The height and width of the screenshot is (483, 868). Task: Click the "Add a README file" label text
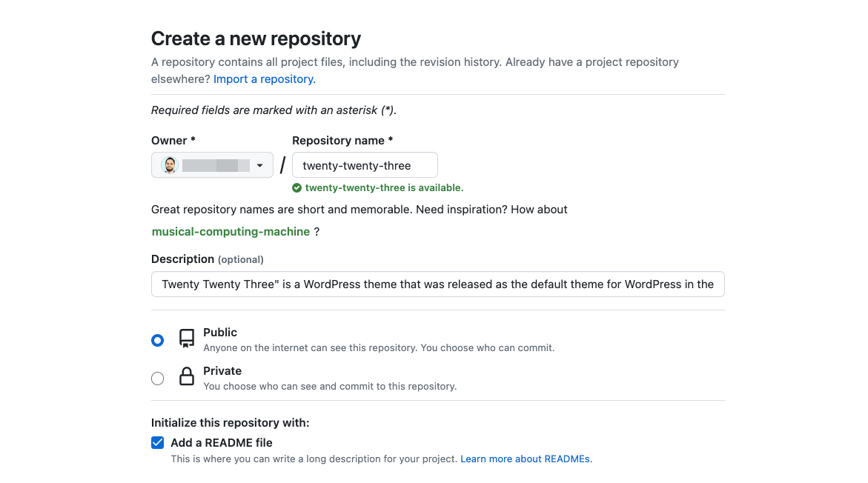click(x=222, y=443)
